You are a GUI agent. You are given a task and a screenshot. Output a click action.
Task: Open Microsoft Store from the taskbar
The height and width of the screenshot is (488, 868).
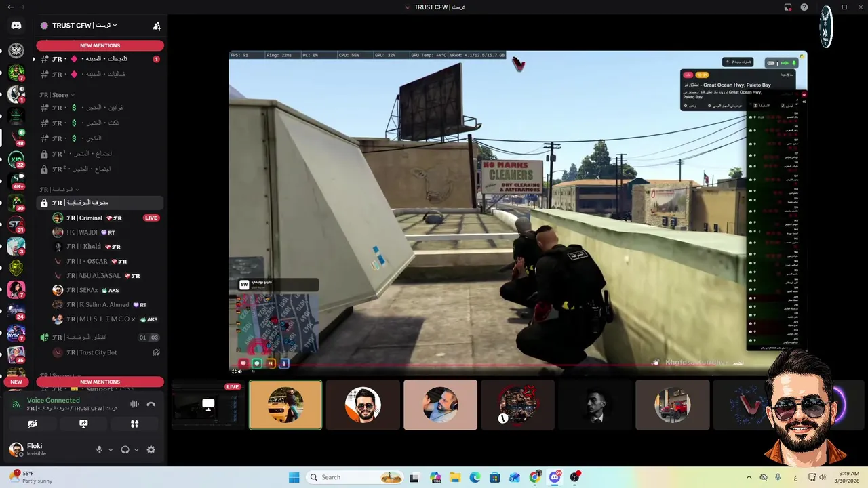(495, 477)
